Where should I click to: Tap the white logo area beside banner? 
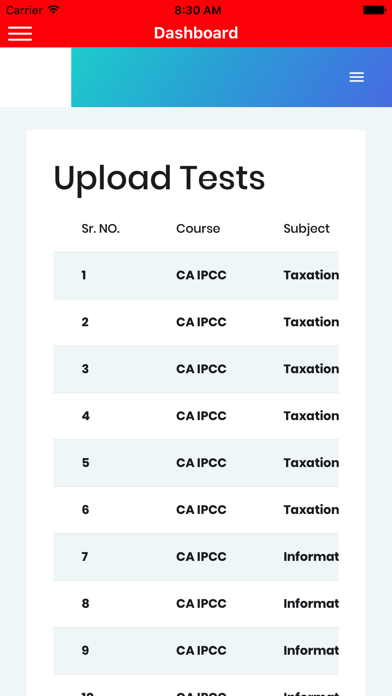(x=36, y=77)
